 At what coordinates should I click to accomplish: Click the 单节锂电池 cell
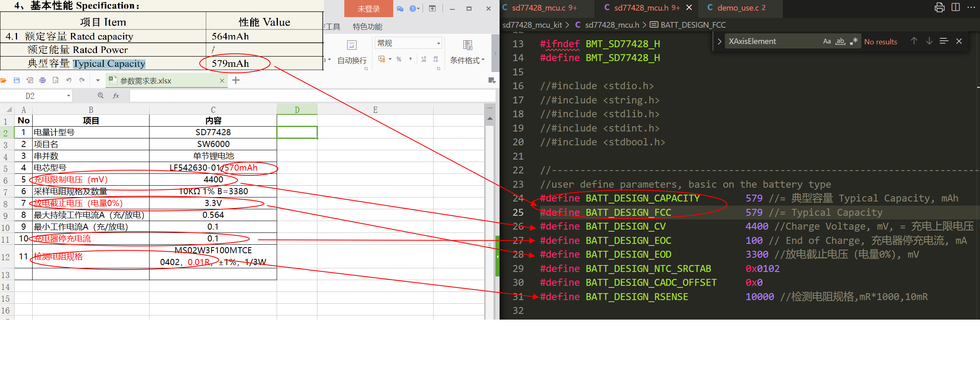[213, 156]
